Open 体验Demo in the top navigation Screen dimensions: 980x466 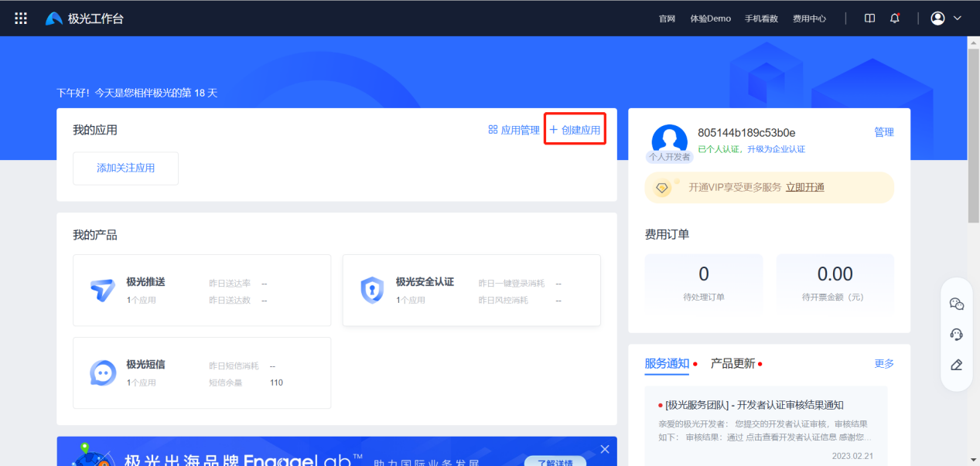[x=710, y=19]
